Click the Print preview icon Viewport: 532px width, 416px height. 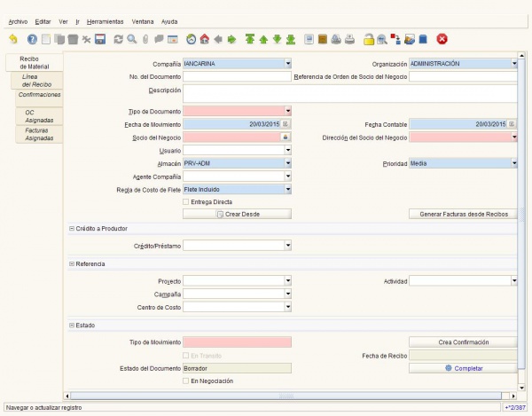coord(336,39)
